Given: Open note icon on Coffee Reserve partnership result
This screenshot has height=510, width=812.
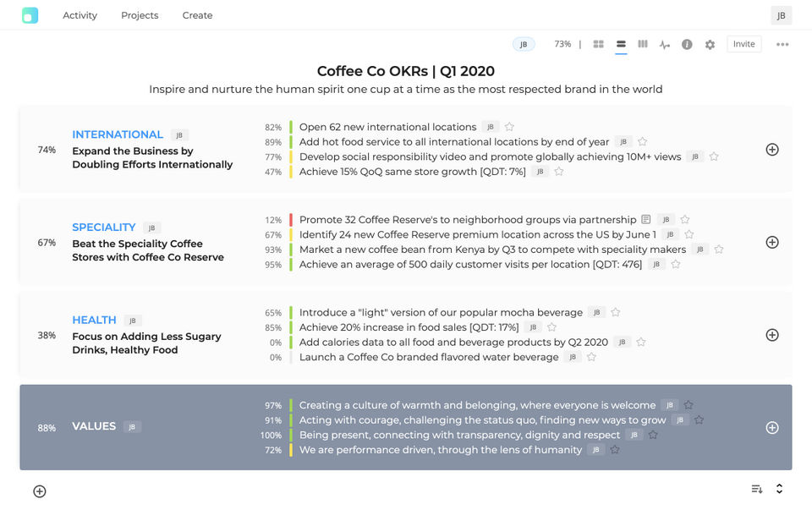Looking at the screenshot, I should pos(646,220).
